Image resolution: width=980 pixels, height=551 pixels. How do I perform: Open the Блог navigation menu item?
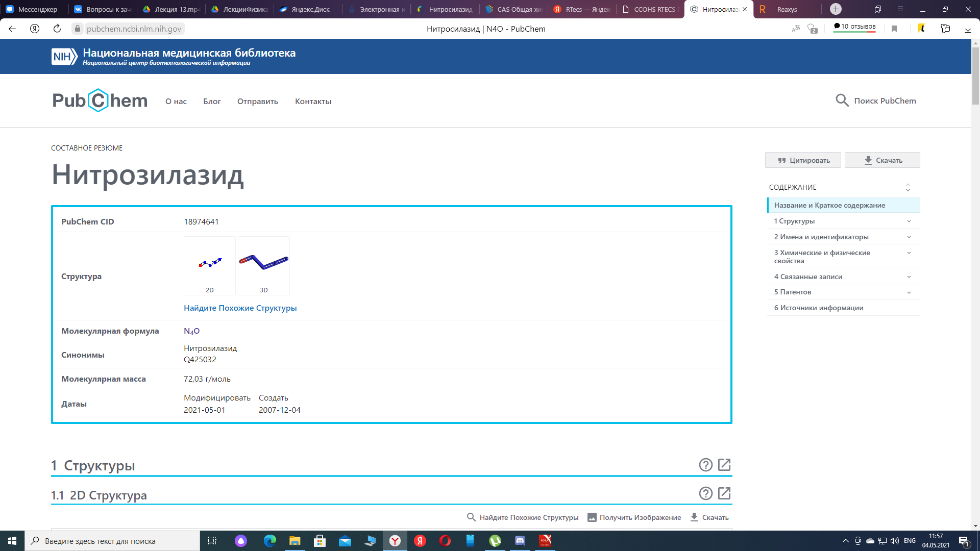212,102
